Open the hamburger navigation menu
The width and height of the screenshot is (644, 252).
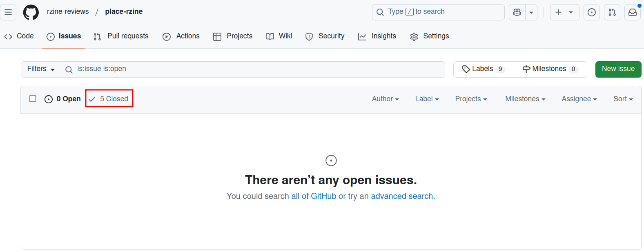point(8,12)
